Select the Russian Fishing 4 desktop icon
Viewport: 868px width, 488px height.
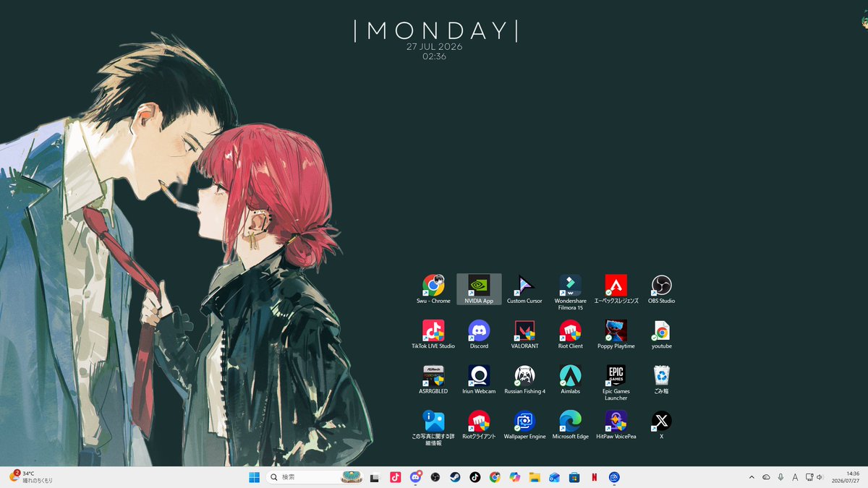click(524, 380)
